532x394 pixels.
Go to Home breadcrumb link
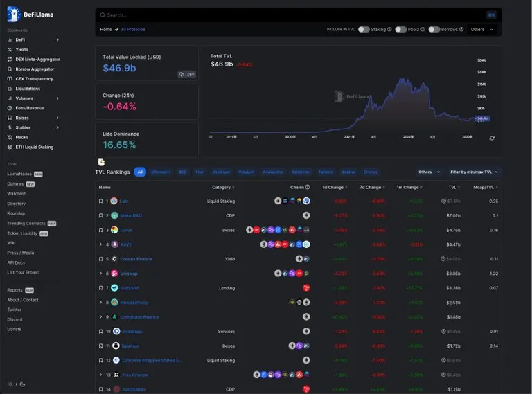106,30
